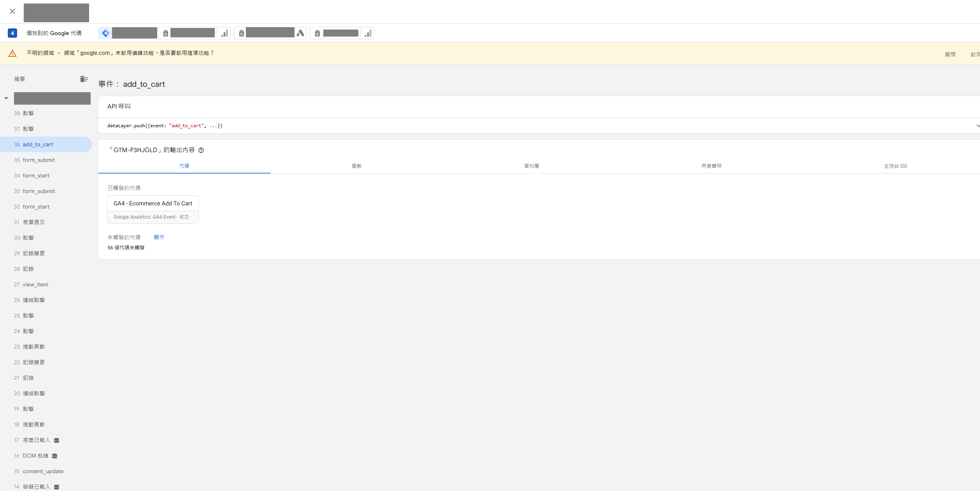This screenshot has width=980, height=491.
Task: Show the untriggered tags via 顯示
Action: click(x=159, y=237)
